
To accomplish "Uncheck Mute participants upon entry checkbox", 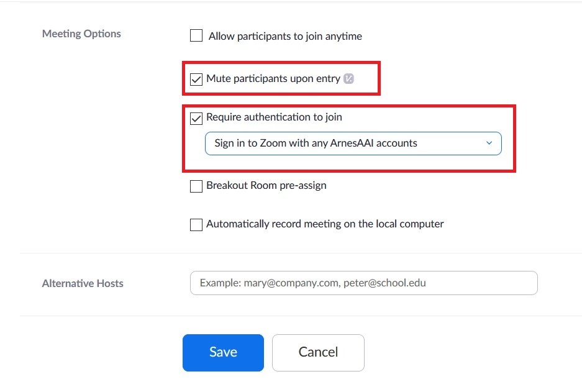I will 196,79.
